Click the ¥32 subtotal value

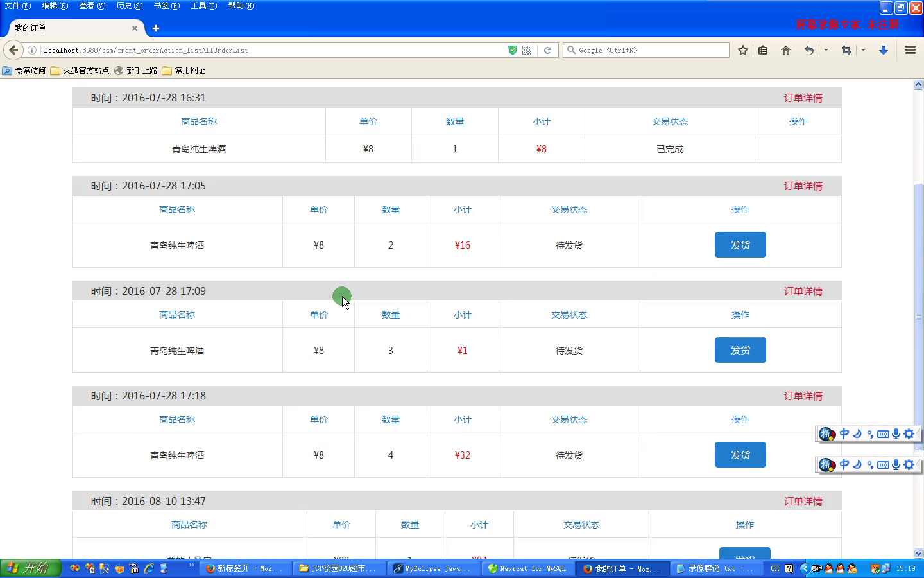(x=463, y=455)
